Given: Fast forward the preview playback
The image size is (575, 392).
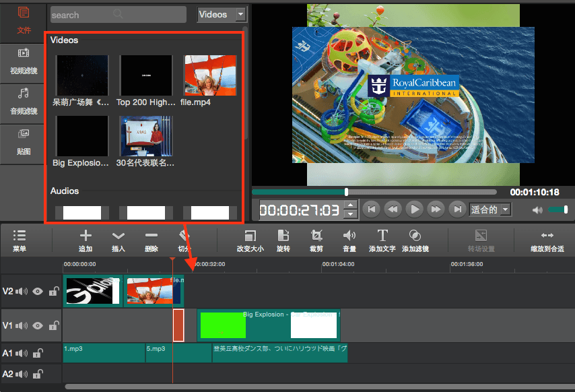Looking at the screenshot, I should pyautogui.click(x=436, y=209).
